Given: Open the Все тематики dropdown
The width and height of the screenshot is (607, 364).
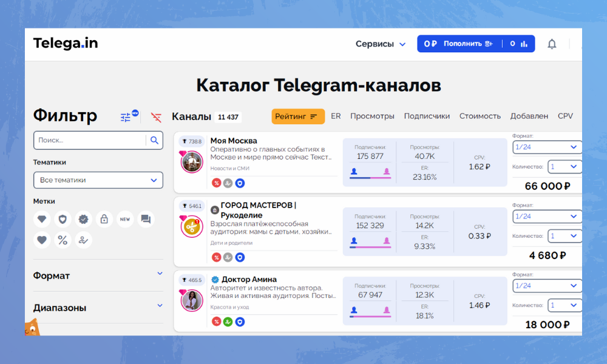Looking at the screenshot, I should pos(98,180).
